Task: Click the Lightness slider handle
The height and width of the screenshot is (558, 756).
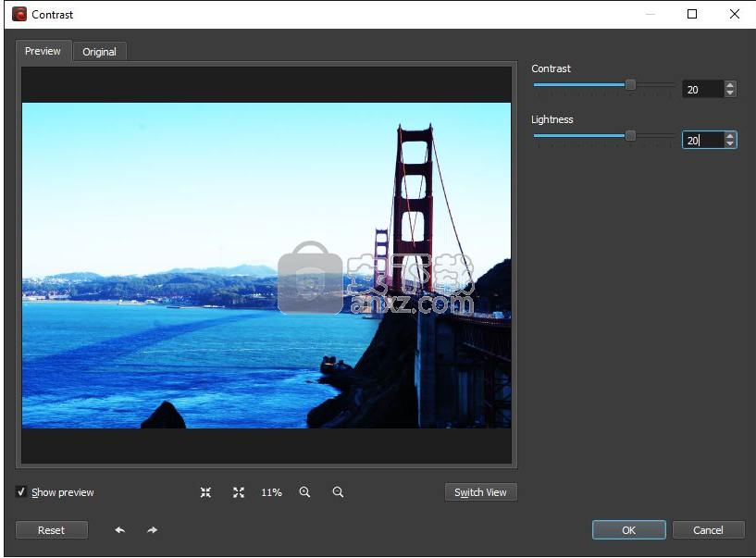Action: [x=630, y=135]
